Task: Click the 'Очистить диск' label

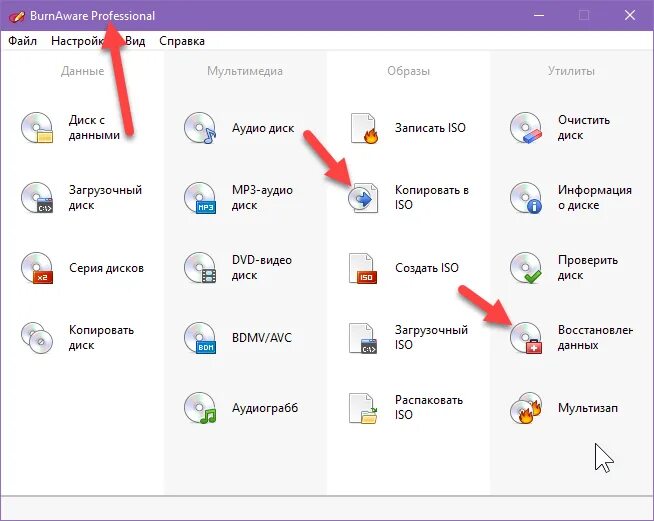Action: 584,128
